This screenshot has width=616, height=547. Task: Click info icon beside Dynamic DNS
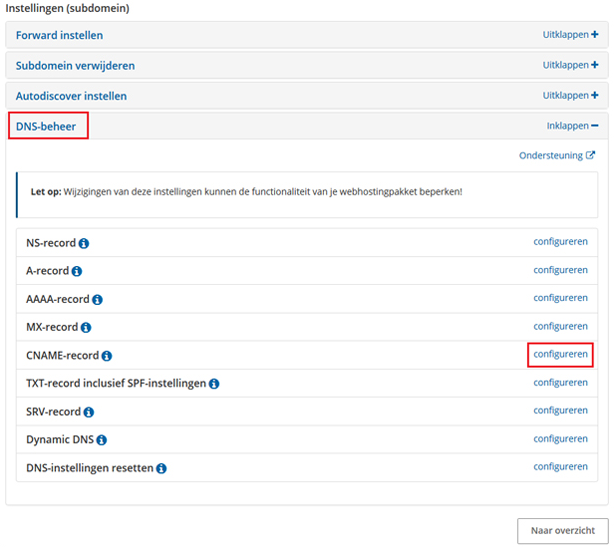tap(101, 439)
